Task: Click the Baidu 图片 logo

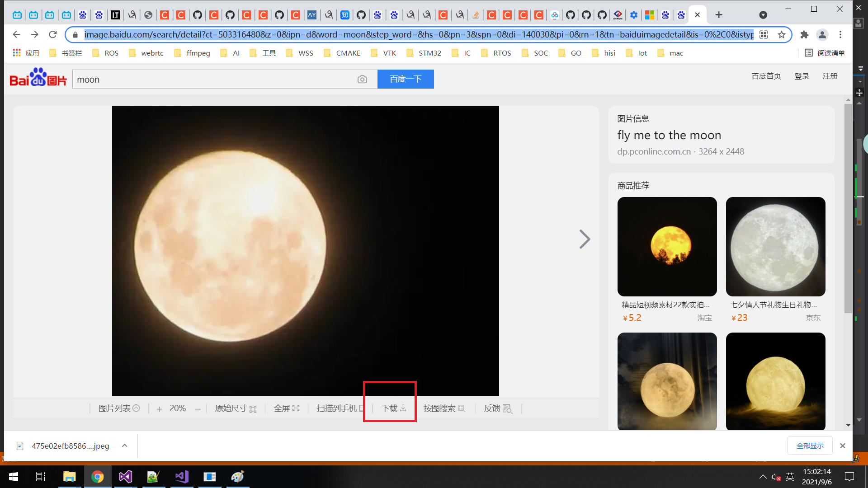Action: pyautogui.click(x=38, y=77)
